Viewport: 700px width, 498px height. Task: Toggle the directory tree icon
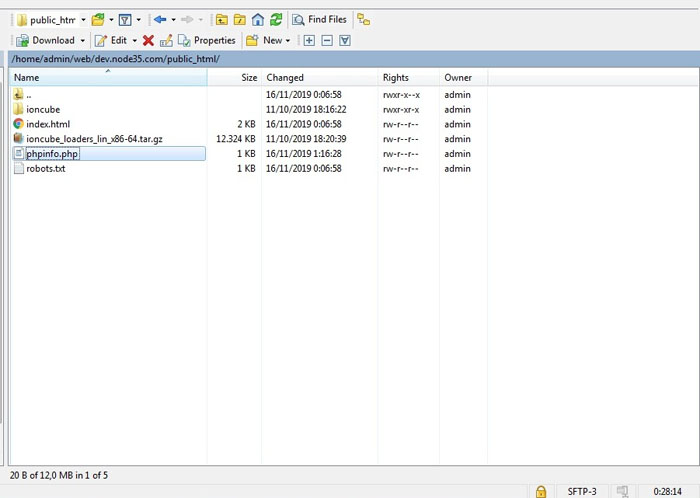(x=363, y=20)
